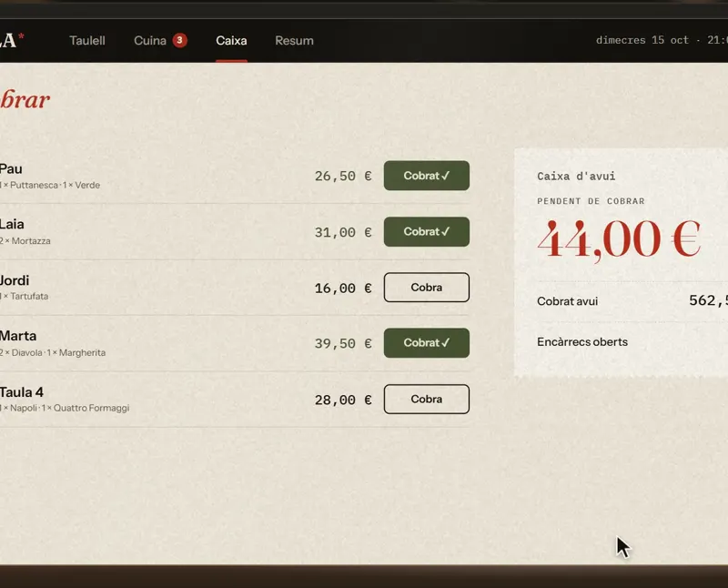Click the Cobrat button for Marta

pos(426,343)
